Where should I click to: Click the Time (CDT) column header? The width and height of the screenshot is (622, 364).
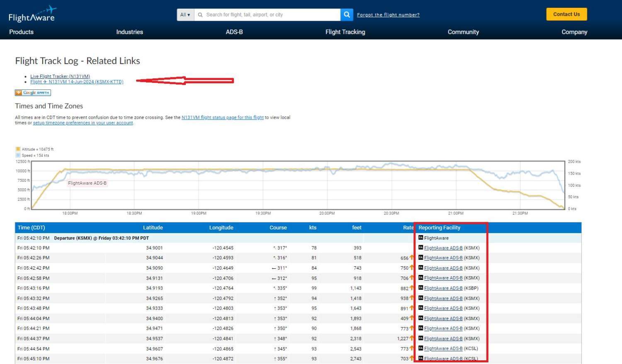(31, 228)
